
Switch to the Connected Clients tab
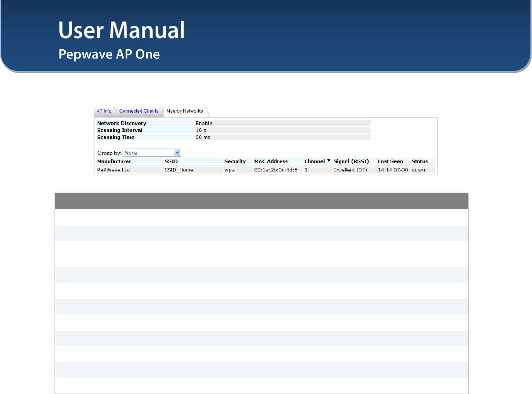tap(139, 111)
